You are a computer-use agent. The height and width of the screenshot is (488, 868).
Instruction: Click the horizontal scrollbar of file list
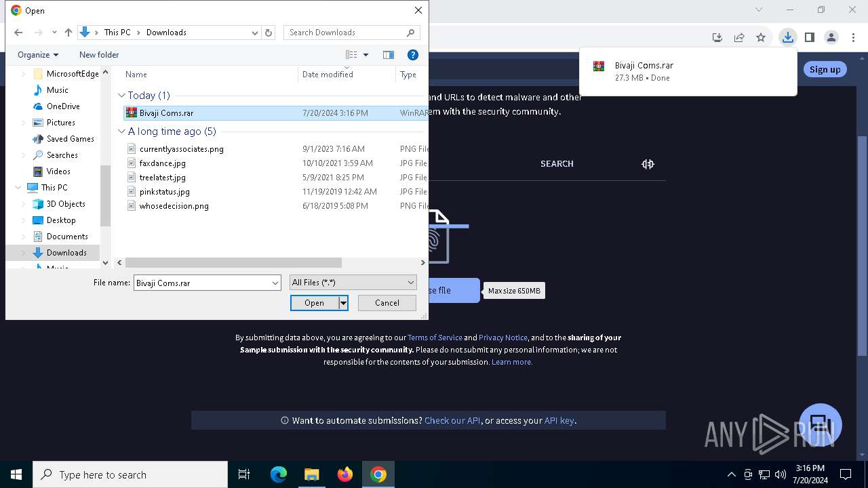[x=233, y=262]
